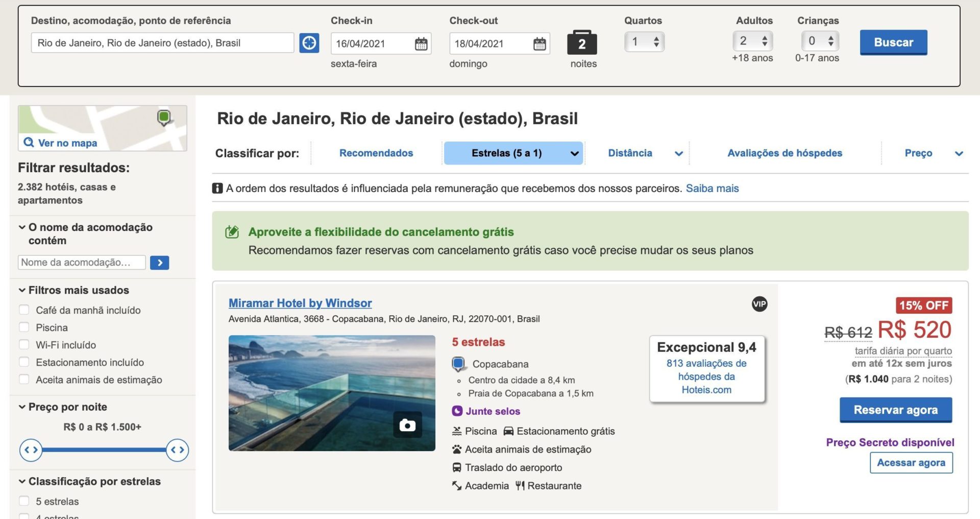Click Reservar agora for Miramar Hotel
The height and width of the screenshot is (519, 980).
pyautogui.click(x=896, y=410)
